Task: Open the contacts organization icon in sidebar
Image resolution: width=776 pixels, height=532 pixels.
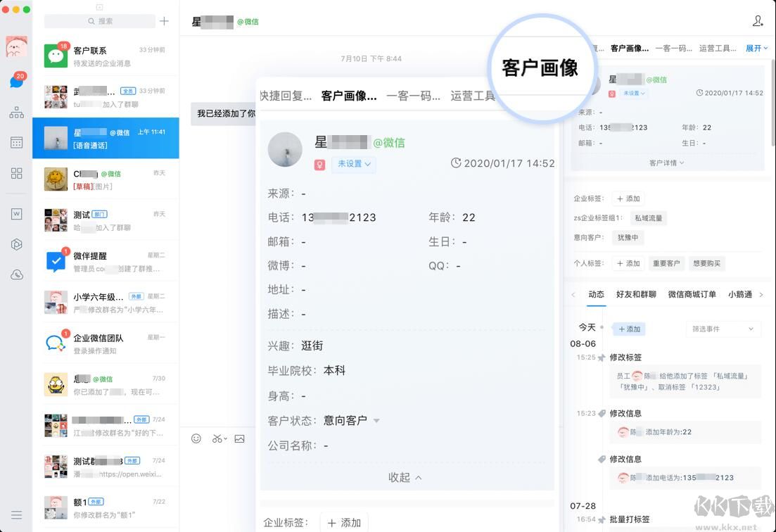Action: (15, 111)
